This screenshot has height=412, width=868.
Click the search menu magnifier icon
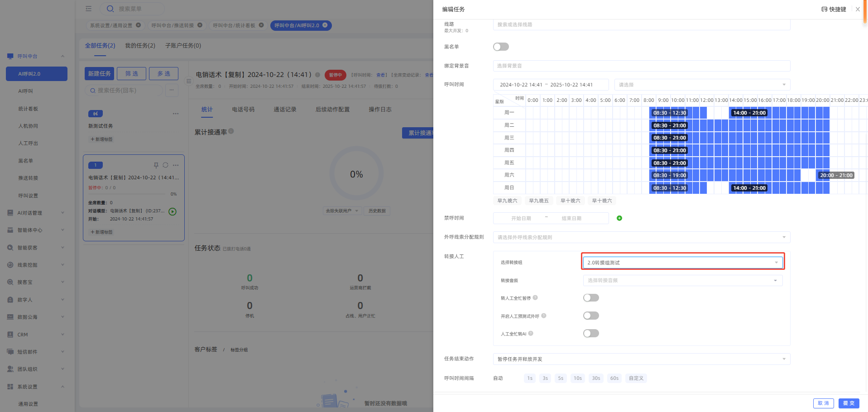click(x=110, y=9)
